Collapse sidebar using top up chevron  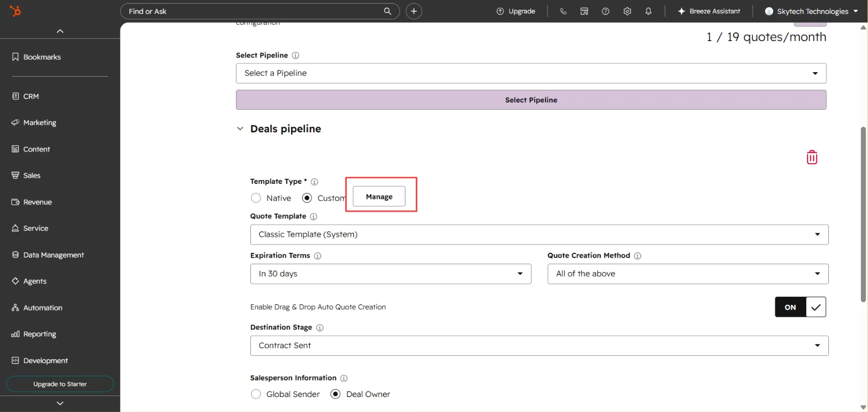click(60, 31)
